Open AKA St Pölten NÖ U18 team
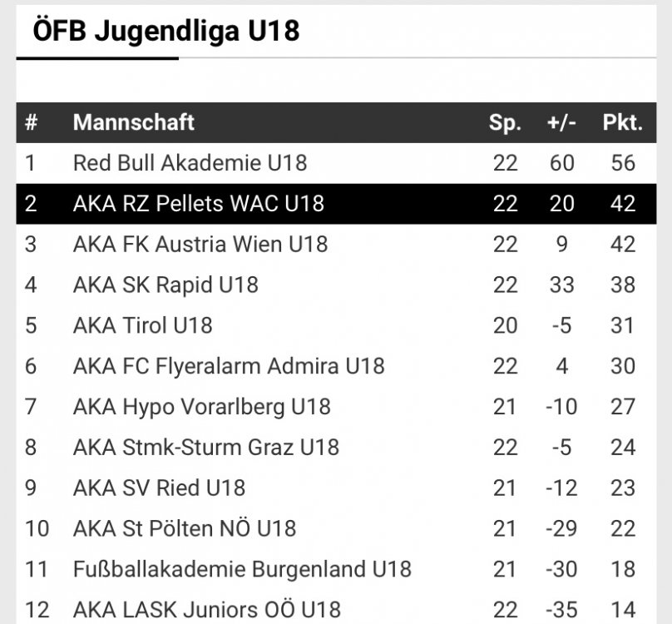672x624 pixels. (185, 528)
